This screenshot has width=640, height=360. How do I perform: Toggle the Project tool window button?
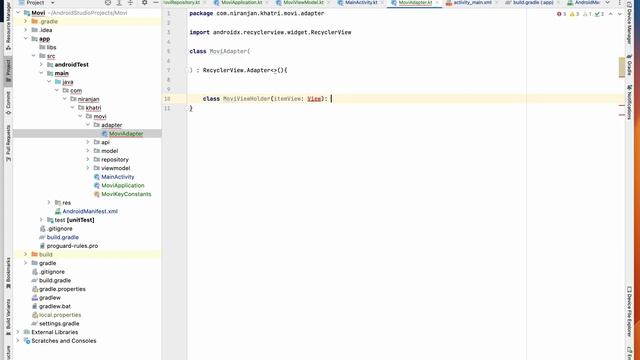(8, 71)
